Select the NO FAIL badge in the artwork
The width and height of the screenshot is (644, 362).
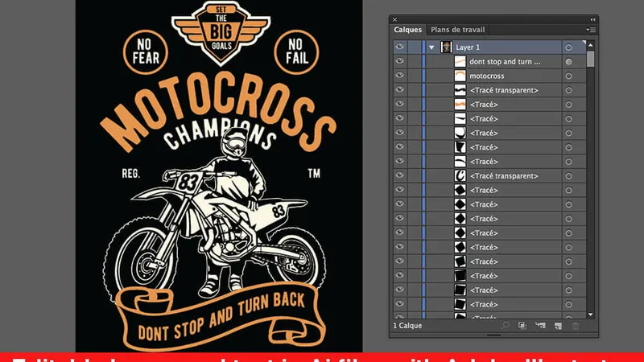pyautogui.click(x=296, y=52)
